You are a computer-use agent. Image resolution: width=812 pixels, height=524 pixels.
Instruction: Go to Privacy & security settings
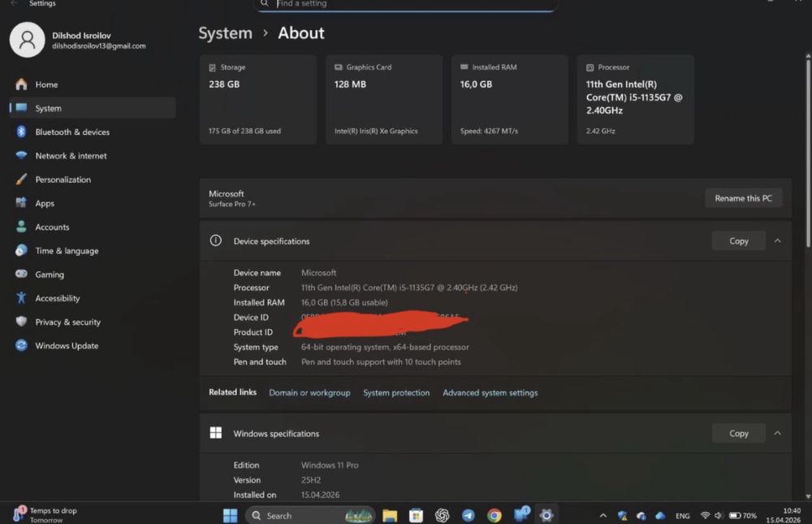coord(93,323)
